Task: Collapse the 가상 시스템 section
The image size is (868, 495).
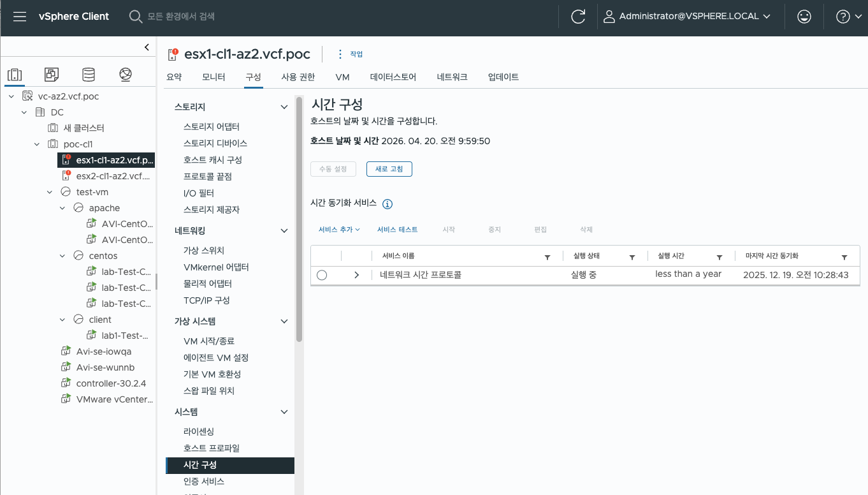Action: 284,321
